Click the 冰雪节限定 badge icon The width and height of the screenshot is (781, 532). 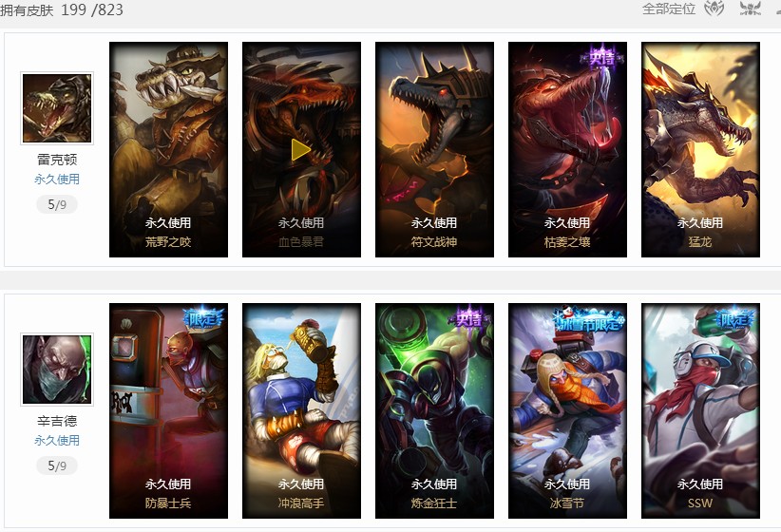(x=588, y=320)
